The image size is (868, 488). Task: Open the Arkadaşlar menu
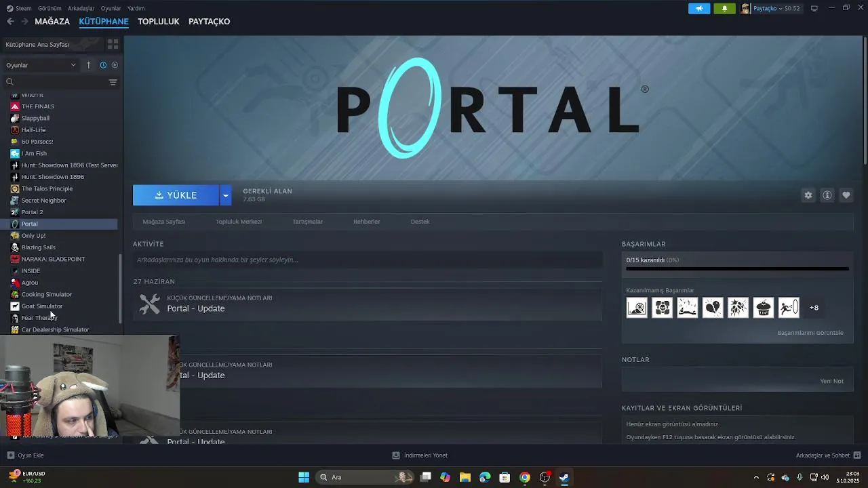(x=81, y=8)
